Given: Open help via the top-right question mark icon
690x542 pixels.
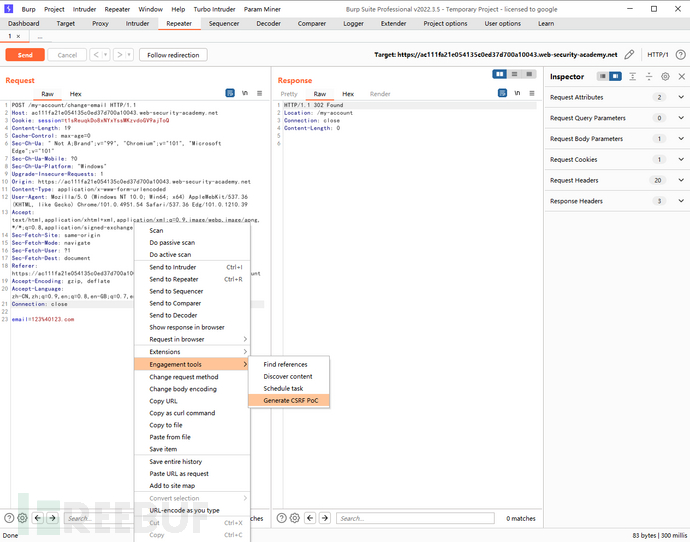Looking at the screenshot, I should [x=680, y=55].
